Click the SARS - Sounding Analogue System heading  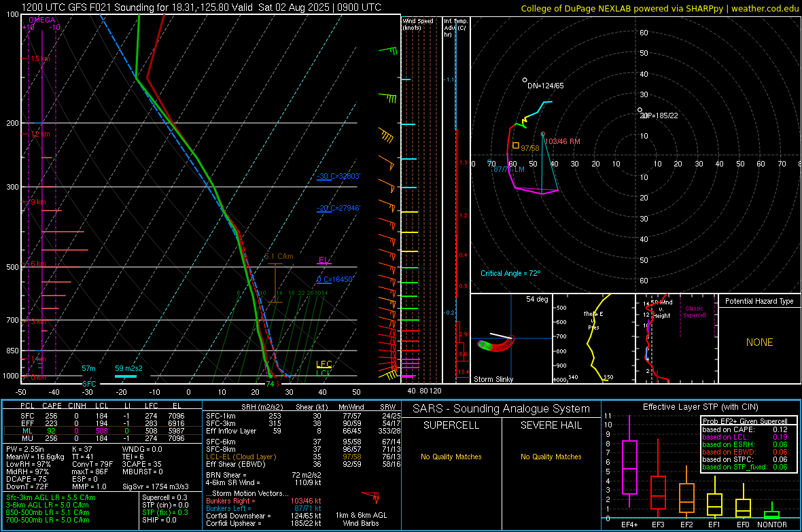pos(502,409)
